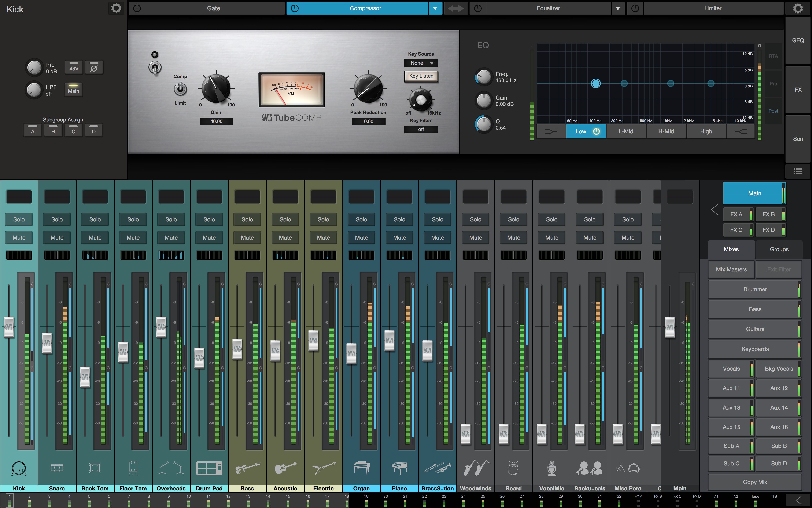
Task: Collapse the mix panel with left chevron
Action: pos(714,210)
